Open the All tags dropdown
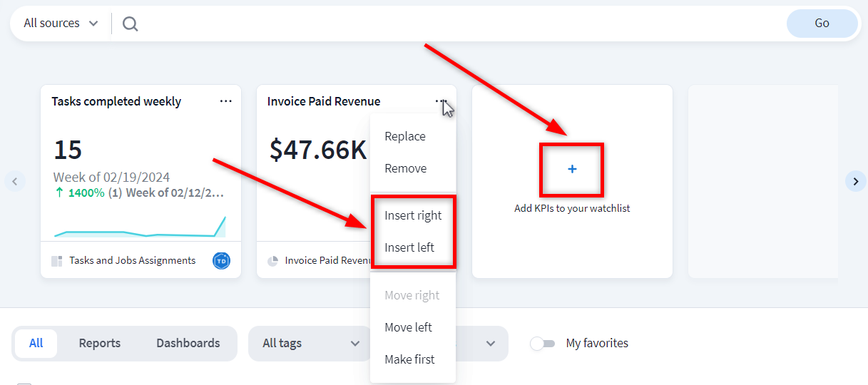Screen dimensions: 868x385 tap(310, 344)
